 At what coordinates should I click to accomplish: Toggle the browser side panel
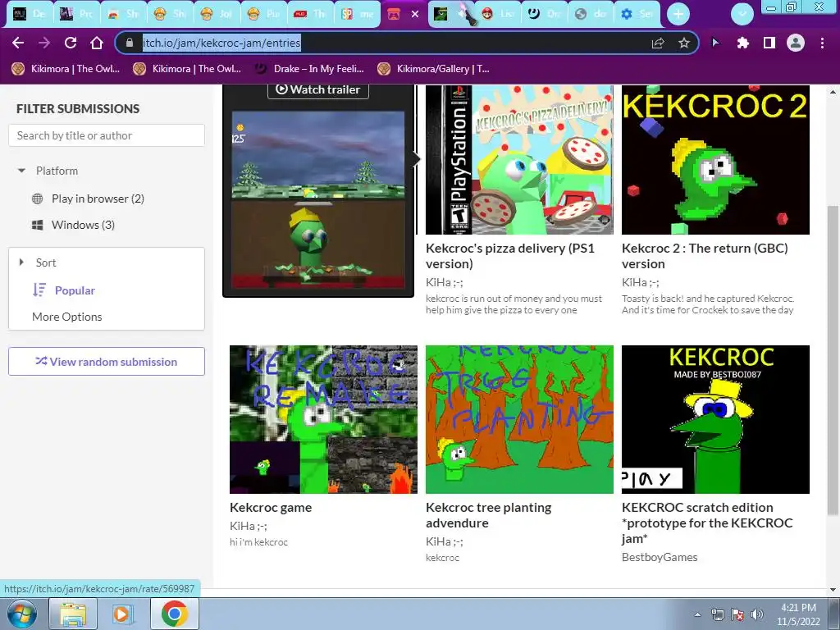pos(769,43)
